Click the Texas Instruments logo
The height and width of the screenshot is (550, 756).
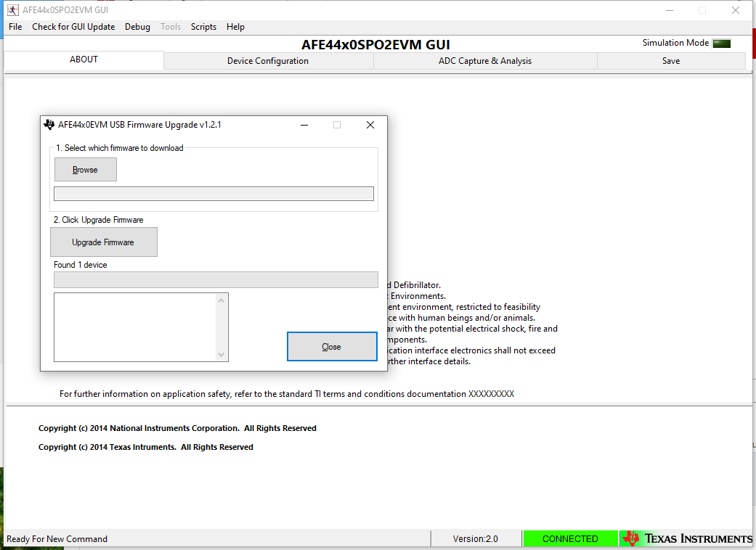pyautogui.click(x=687, y=538)
